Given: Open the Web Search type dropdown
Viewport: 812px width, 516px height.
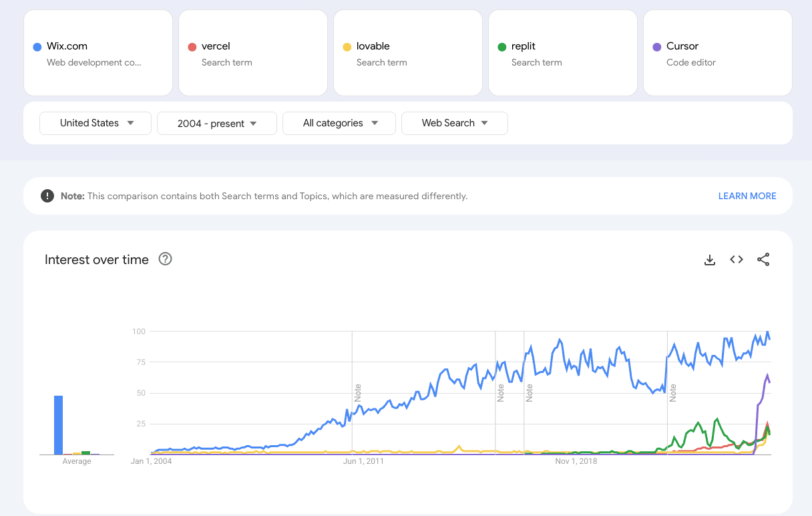Looking at the screenshot, I should click(x=455, y=123).
